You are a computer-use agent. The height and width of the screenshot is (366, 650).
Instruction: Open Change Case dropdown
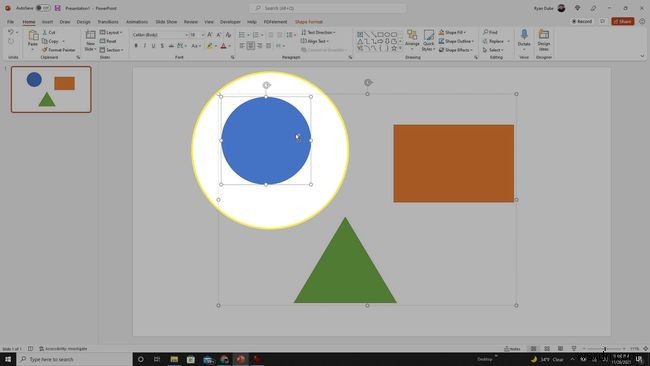[x=195, y=46]
